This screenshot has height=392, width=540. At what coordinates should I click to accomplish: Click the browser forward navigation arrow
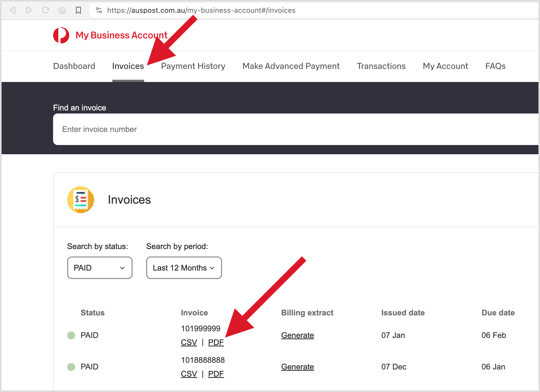[29, 10]
